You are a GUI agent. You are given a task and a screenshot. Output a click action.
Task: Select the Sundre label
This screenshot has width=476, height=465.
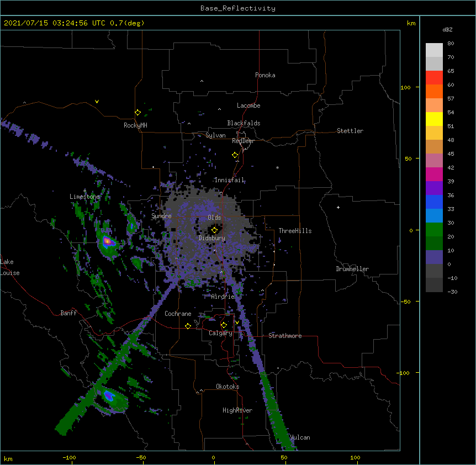coord(161,216)
